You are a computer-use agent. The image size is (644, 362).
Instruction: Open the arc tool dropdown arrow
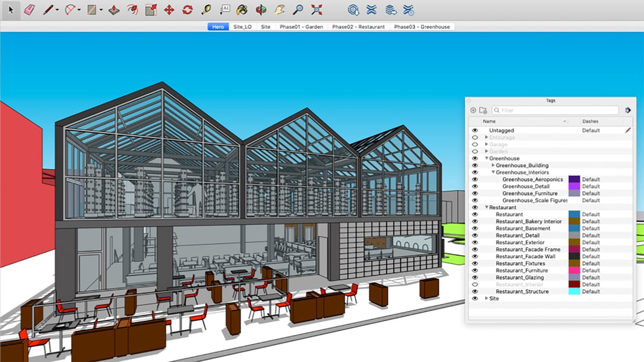[79, 10]
